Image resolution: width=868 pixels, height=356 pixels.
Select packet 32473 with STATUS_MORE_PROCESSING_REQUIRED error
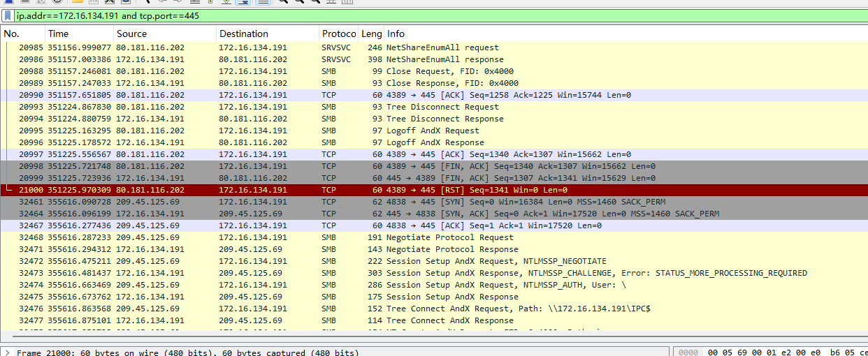coord(434,273)
